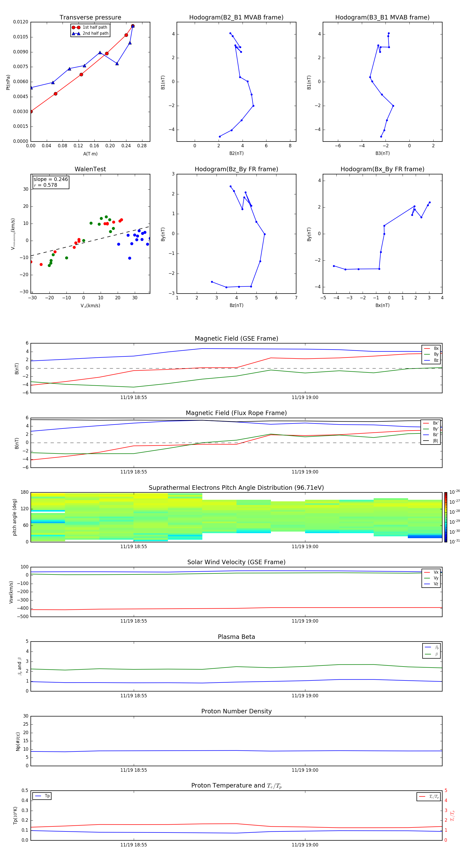473x868 pixels.
Task: Click the "Transverse pressure" plot title
Action: pos(90,18)
